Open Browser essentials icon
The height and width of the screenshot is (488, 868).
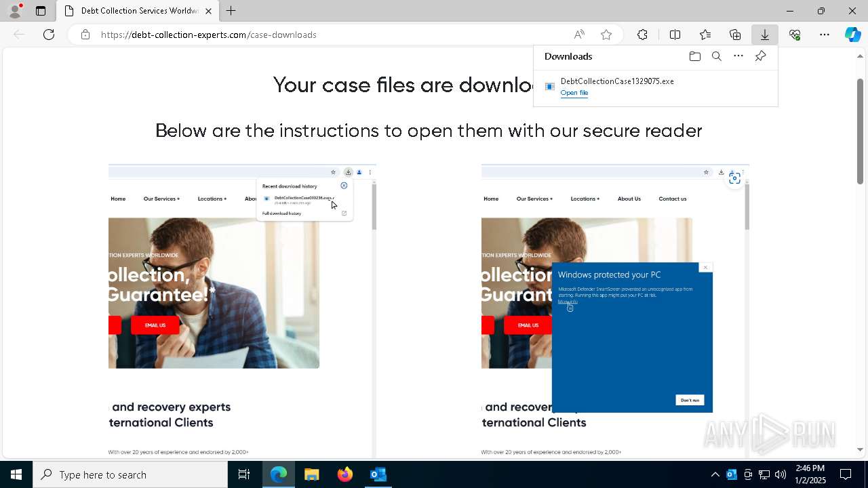(795, 35)
